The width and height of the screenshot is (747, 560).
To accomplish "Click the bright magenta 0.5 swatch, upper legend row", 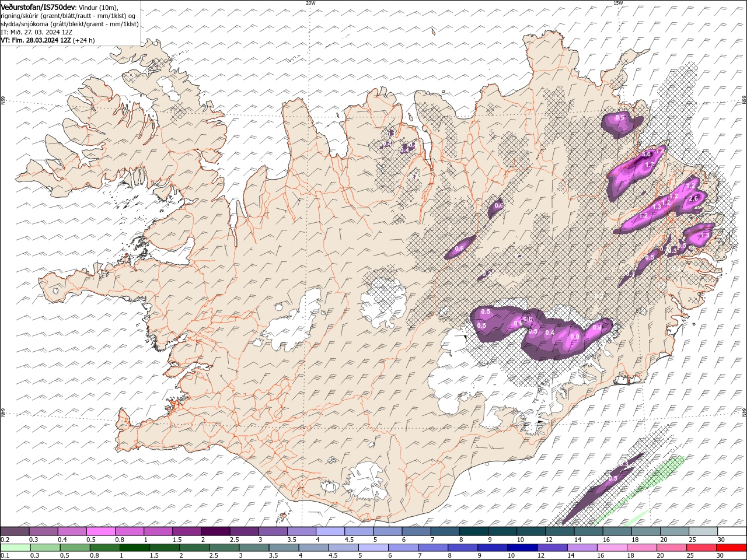I will point(100,531).
